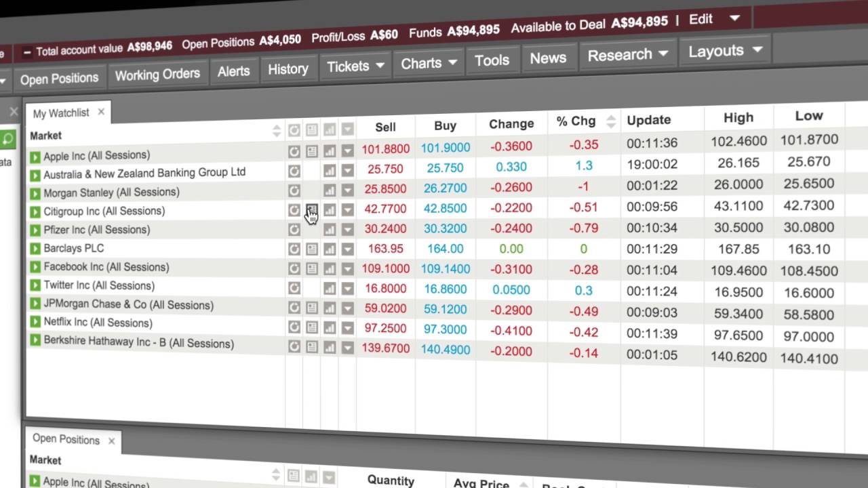Click the High column header
868x488 pixels.
coord(738,117)
